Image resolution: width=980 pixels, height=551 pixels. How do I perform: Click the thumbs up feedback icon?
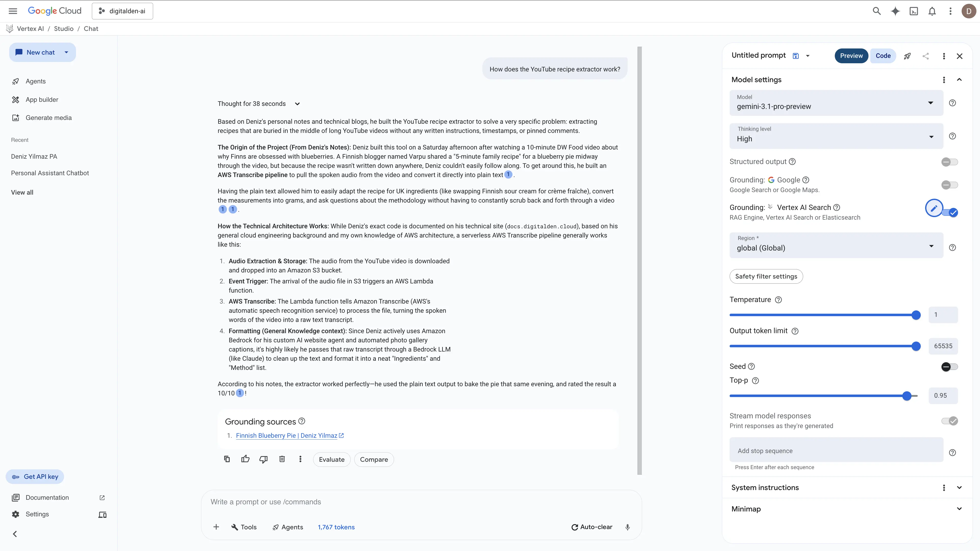(x=245, y=459)
